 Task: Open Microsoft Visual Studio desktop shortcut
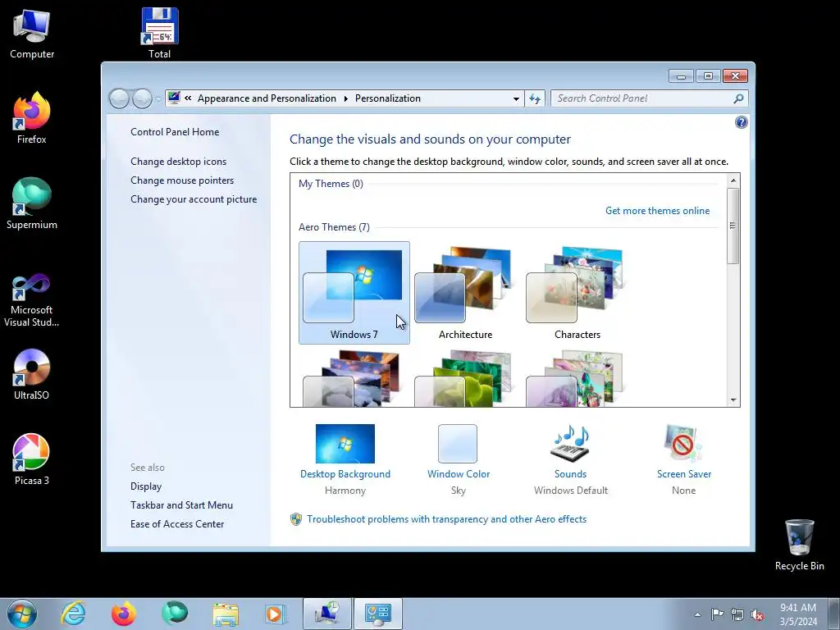tap(32, 300)
